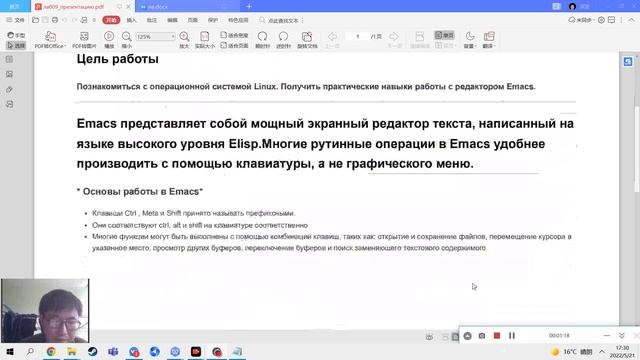Open the fourth left sidebar panel icon
The image size is (640, 360).
click(9, 104)
